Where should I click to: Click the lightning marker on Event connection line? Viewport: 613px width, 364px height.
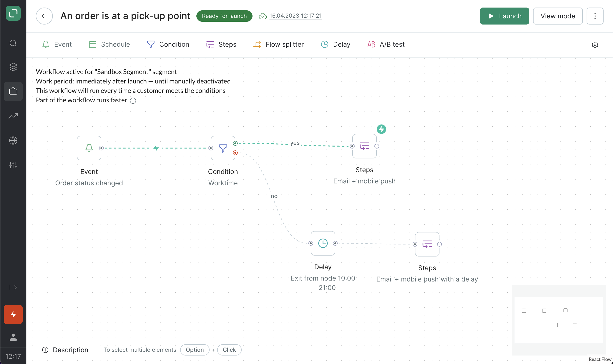point(156,148)
